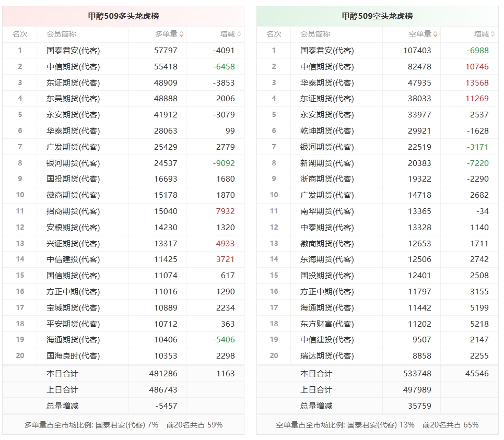Click 会员简称 header in short table

coord(315,34)
